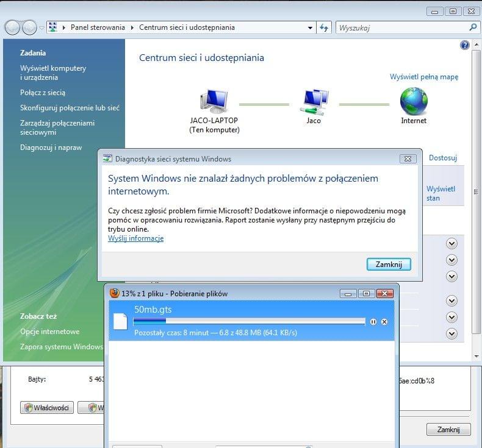The height and width of the screenshot is (448, 482).
Task: Click the scrollbar up arrow
Action: click(477, 44)
